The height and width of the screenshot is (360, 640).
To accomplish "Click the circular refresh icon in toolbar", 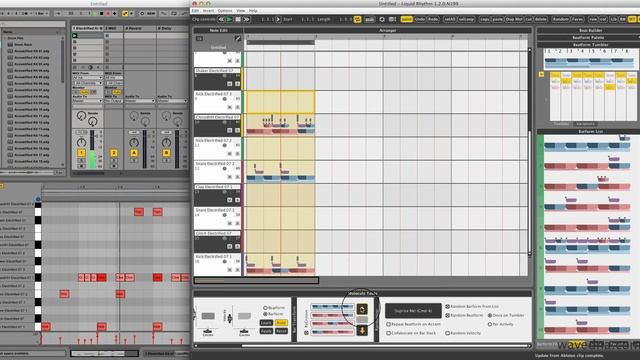I will click(x=382, y=19).
